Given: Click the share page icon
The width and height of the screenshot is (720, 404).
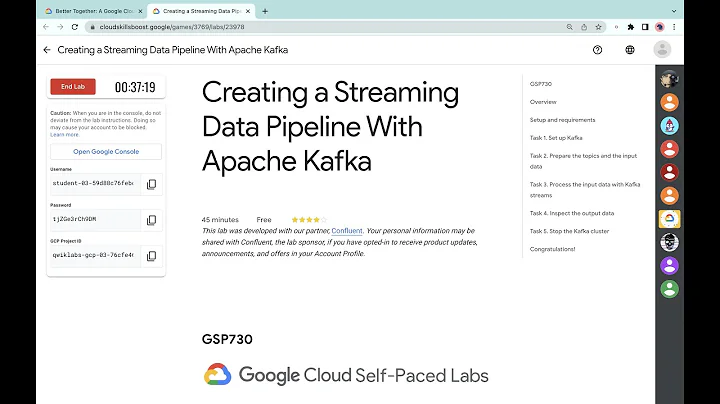Looking at the screenshot, I should [584, 27].
